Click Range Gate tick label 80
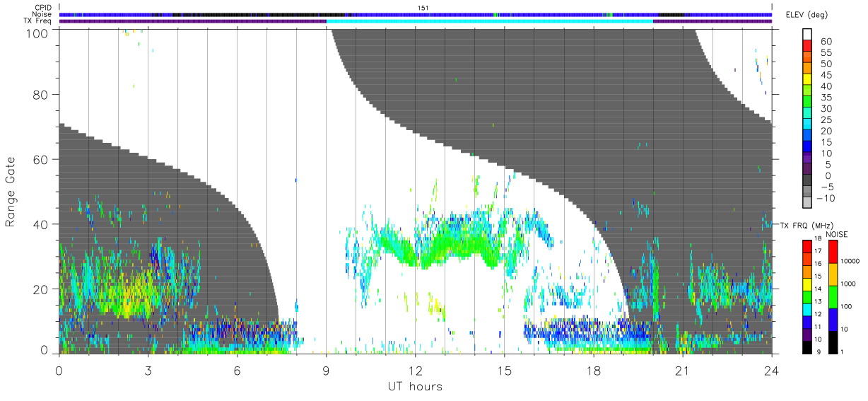Screen dimensions: 868x401 point(41,95)
